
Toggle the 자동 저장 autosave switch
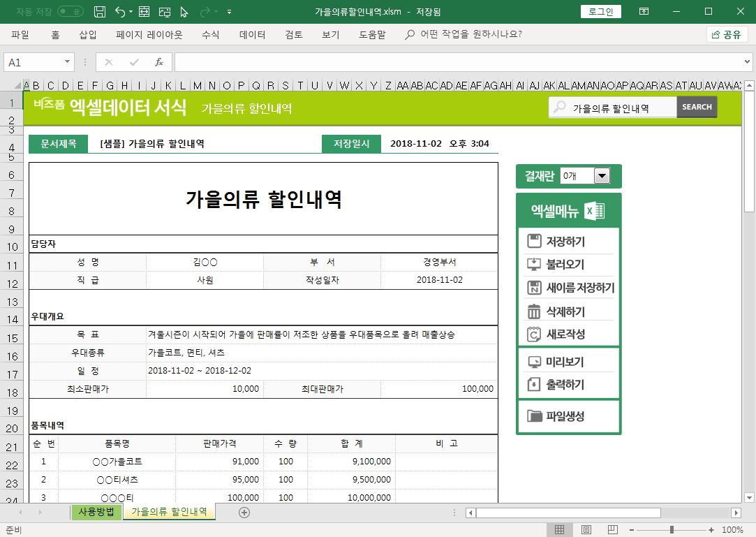[x=70, y=12]
